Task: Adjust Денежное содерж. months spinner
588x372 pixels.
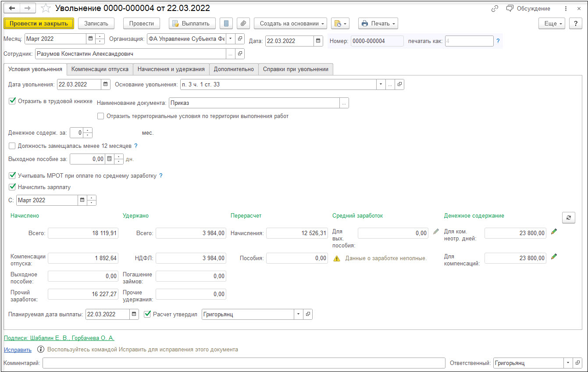Action: 88,132
